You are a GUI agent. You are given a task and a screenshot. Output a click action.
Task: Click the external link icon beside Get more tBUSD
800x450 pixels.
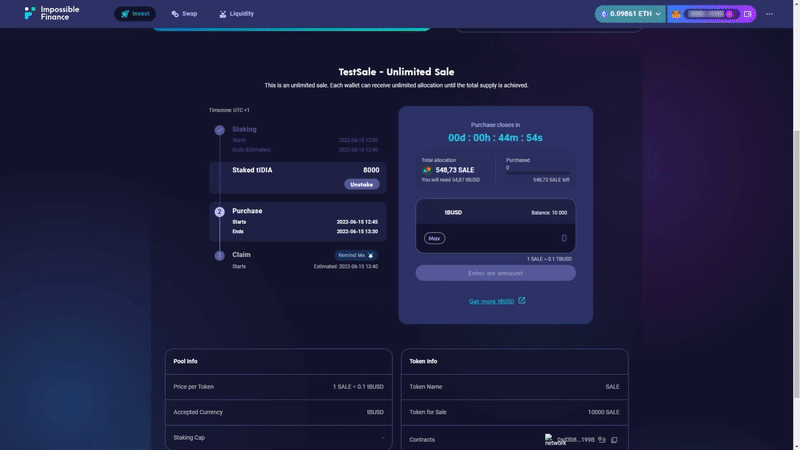click(x=521, y=301)
